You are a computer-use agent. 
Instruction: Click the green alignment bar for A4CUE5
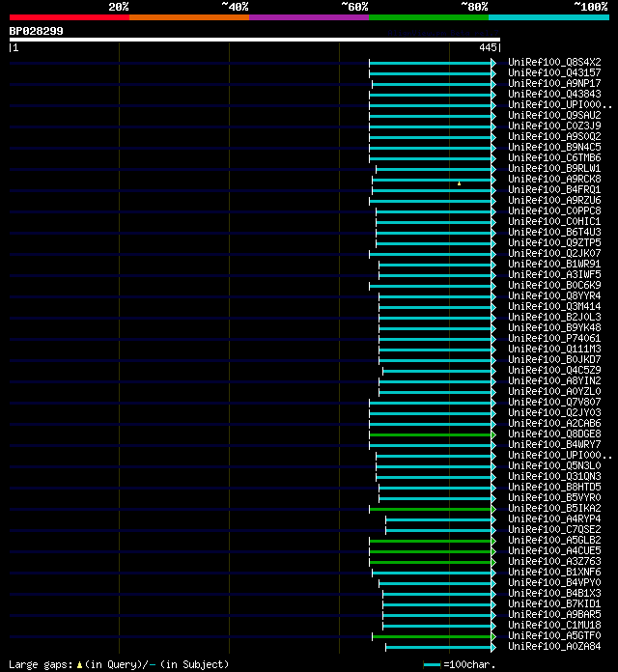pos(431,551)
